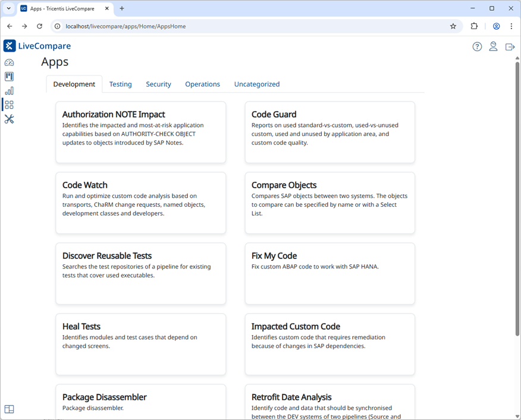The height and width of the screenshot is (420, 521).
Task: Close the Apps - Tricentis LiveCompare tab
Action: click(x=107, y=9)
